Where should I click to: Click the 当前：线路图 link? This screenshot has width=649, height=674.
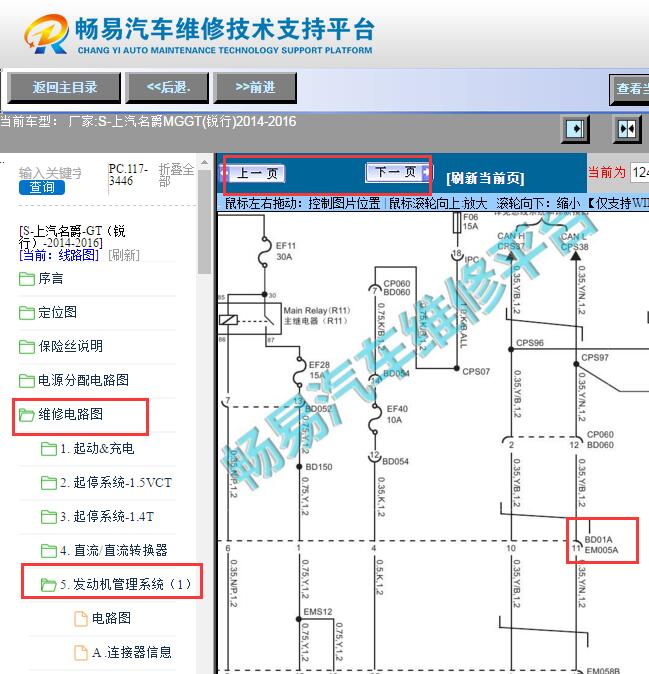[x=59, y=255]
